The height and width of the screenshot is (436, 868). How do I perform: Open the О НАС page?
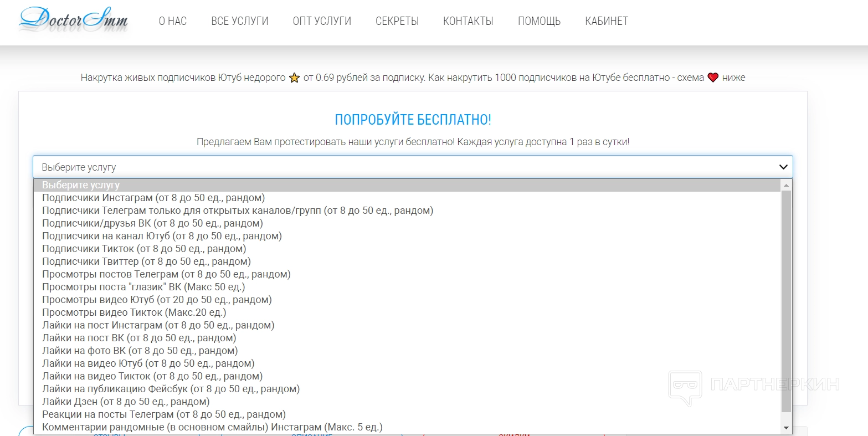(173, 22)
